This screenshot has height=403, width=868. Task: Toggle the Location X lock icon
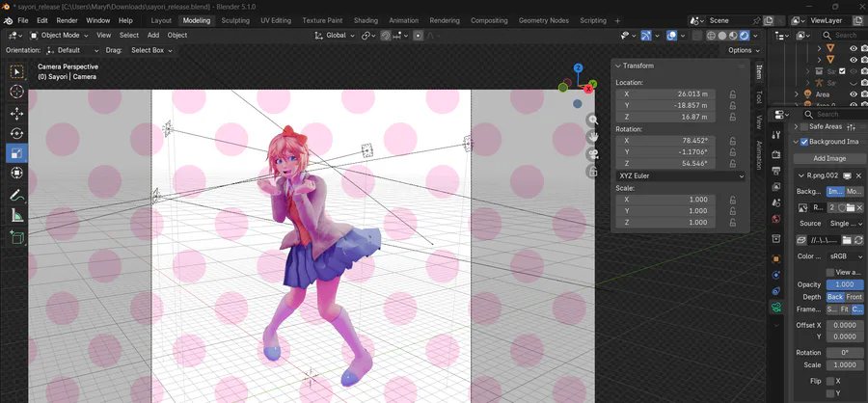[x=732, y=94]
